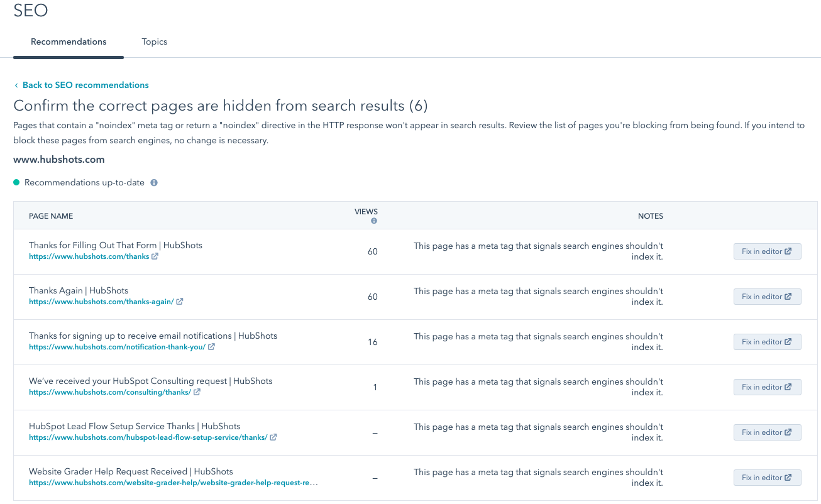Fix the email notifications thanks page in editor

click(x=767, y=342)
